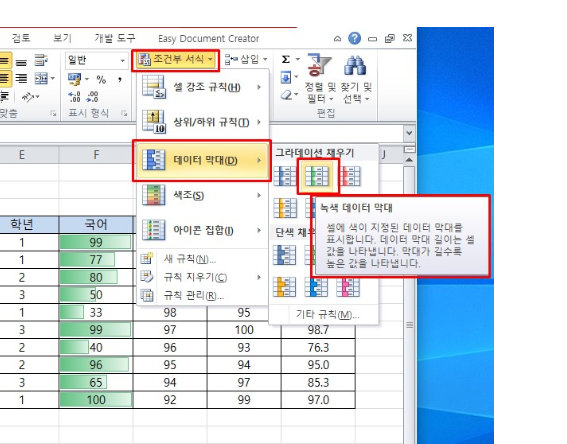Viewport: 567px width, 444px height.
Task: Select the cell with value 65
Action: [x=96, y=383]
